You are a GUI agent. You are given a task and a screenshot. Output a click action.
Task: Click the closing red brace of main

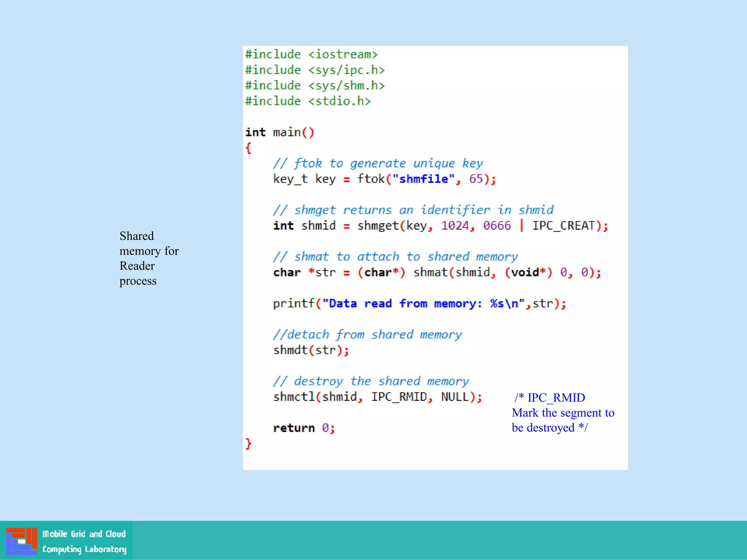pos(248,444)
